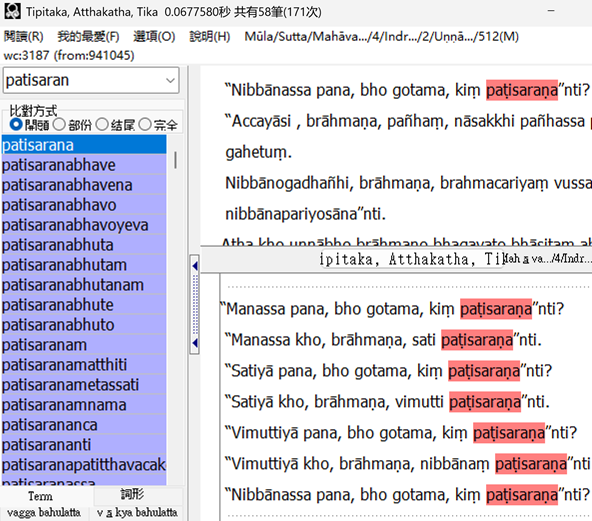
Task: Click the word list scrollbar thumb
Action: 175,160
